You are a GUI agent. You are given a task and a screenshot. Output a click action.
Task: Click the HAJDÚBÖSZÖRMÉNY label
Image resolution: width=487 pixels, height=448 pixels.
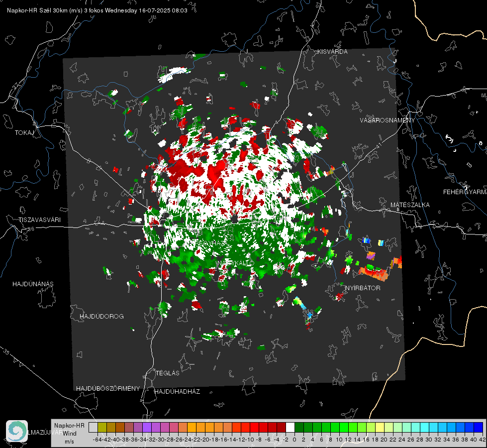coord(108,389)
